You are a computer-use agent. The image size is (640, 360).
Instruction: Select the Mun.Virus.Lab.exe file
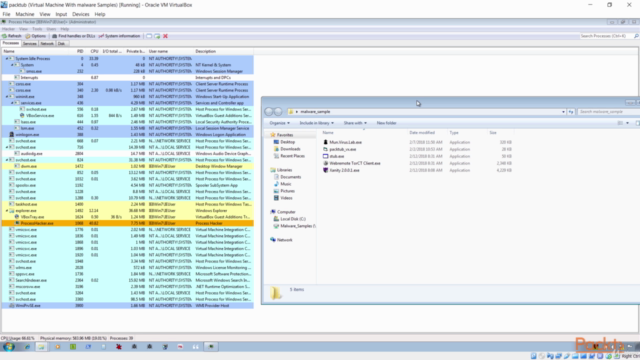pyautogui.click(x=342, y=142)
